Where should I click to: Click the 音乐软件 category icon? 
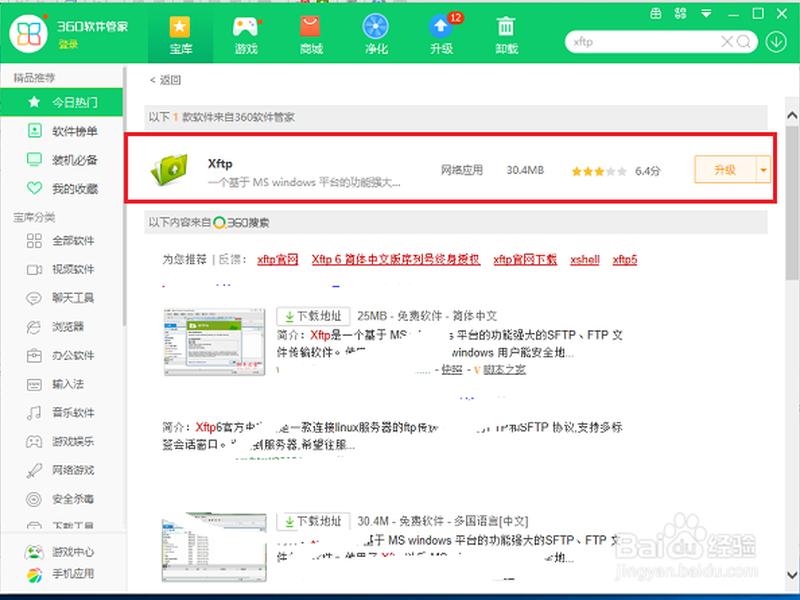[x=34, y=413]
